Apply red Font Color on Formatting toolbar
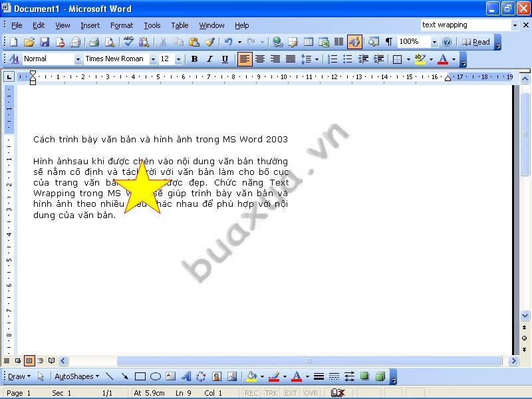 pos(443,59)
